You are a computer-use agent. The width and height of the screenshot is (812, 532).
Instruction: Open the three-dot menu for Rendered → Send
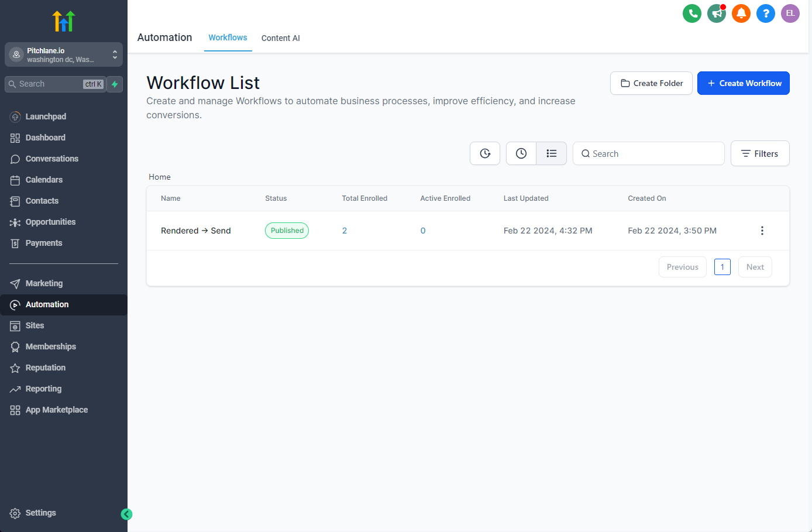tap(762, 231)
